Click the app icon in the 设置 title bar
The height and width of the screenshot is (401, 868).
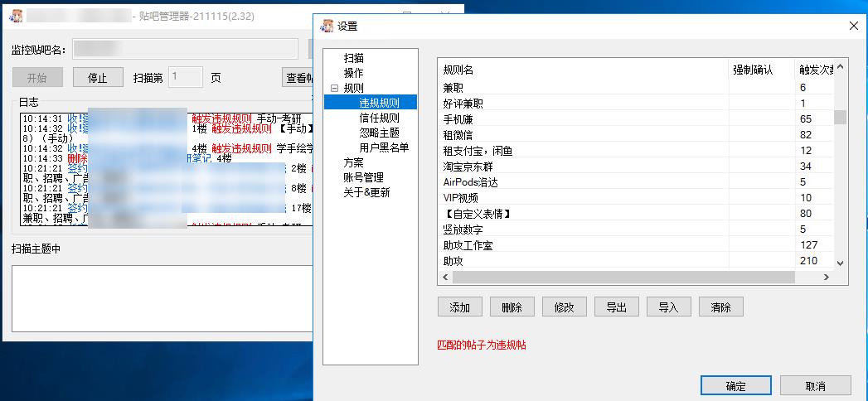coord(327,26)
